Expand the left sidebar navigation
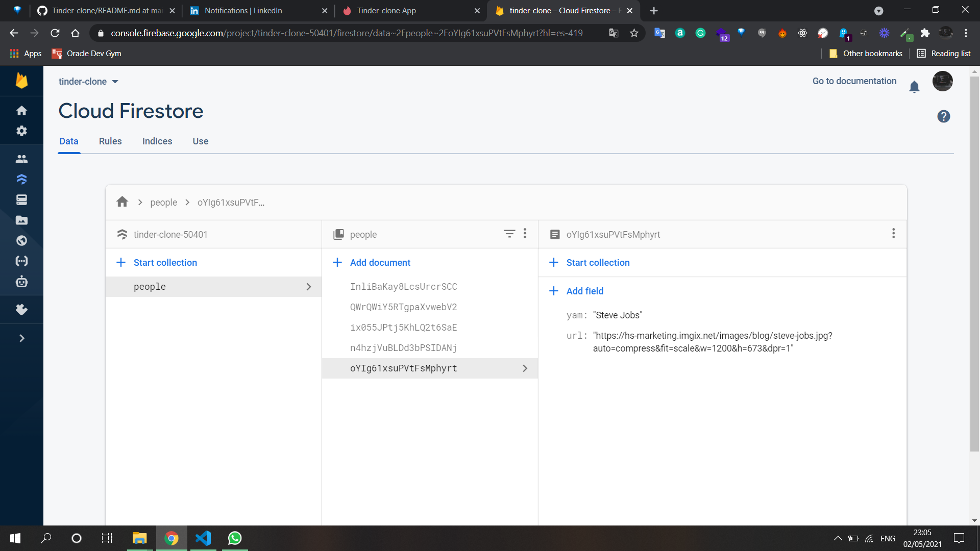Screen dimensions: 980x551 [21, 338]
